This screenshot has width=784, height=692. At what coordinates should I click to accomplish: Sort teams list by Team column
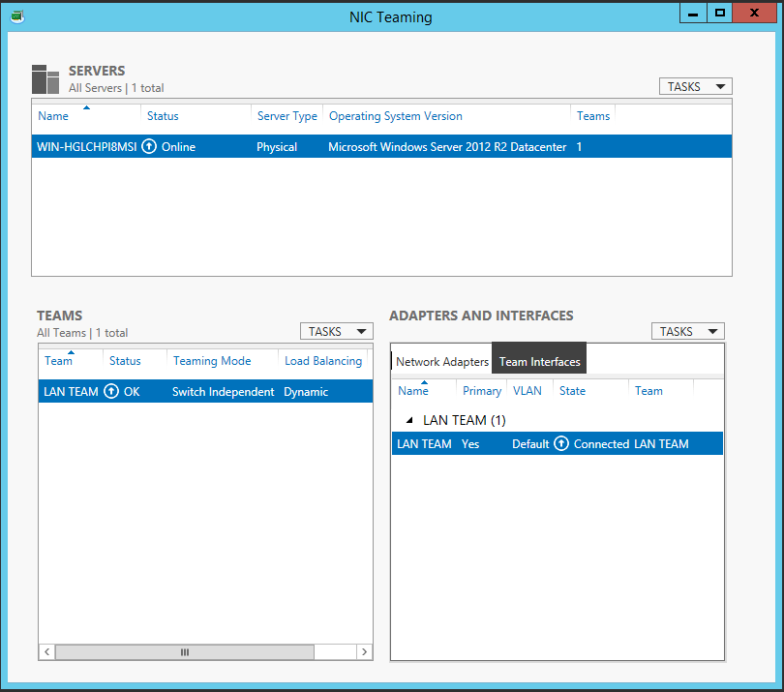click(58, 361)
